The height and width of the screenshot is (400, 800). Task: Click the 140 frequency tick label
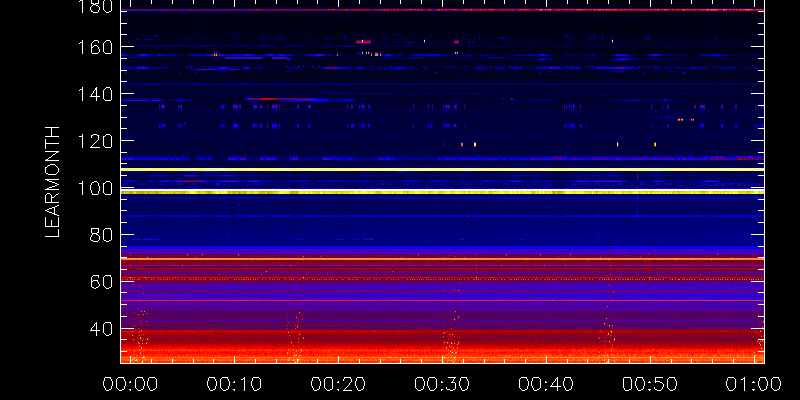(96, 94)
